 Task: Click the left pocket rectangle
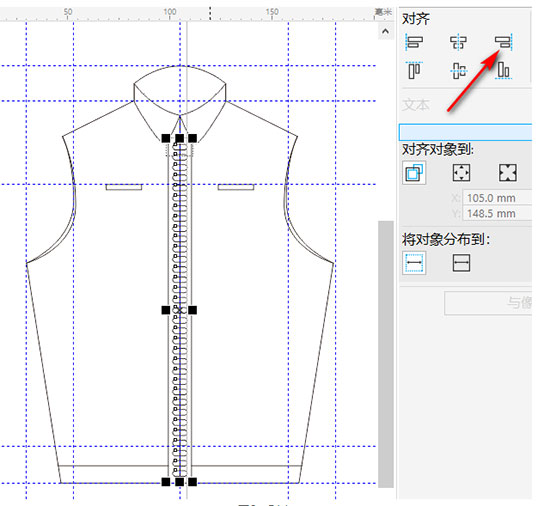pyautogui.click(x=124, y=187)
